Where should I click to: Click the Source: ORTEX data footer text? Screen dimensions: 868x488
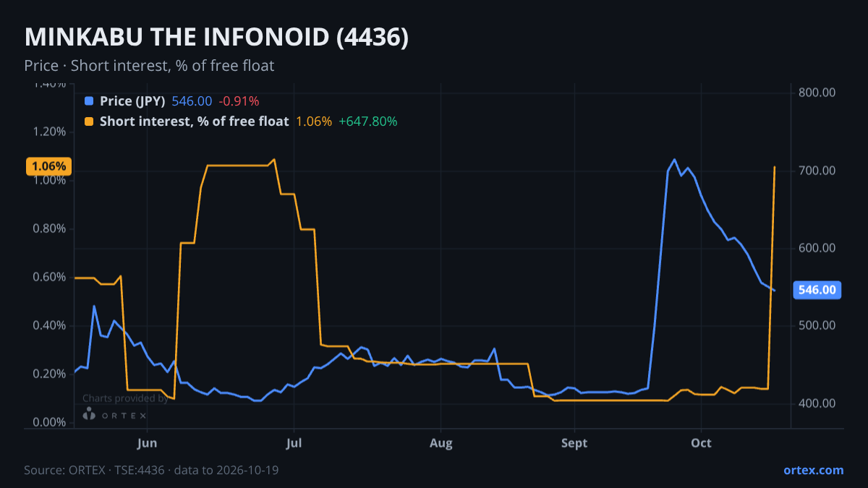[151, 470]
